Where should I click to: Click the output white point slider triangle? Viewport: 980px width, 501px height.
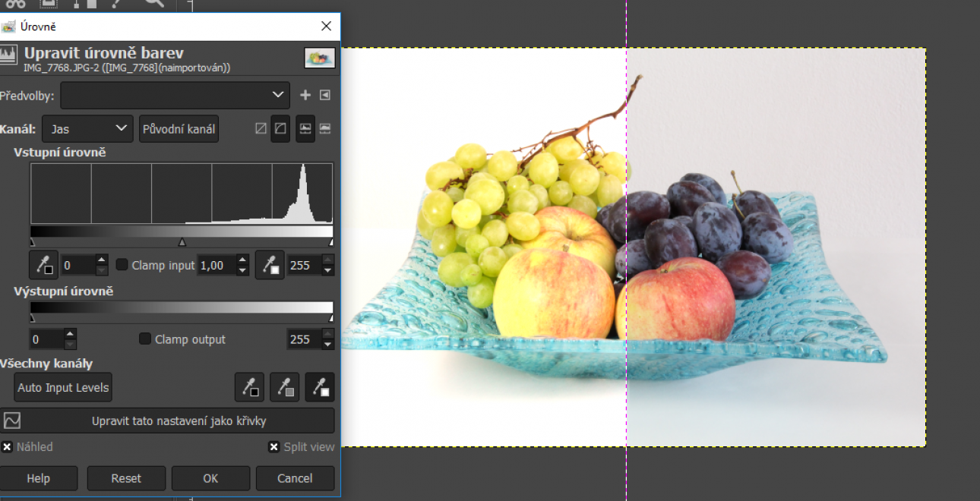(x=331, y=317)
